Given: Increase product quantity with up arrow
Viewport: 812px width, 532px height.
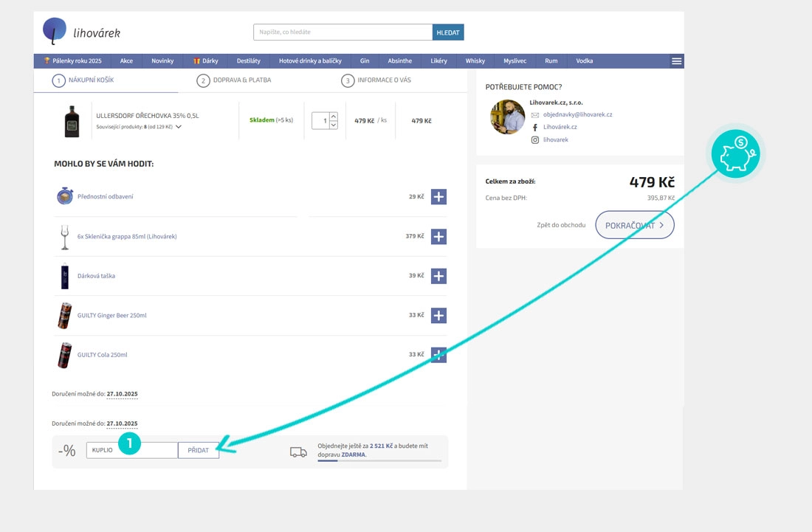Looking at the screenshot, I should click(333, 116).
